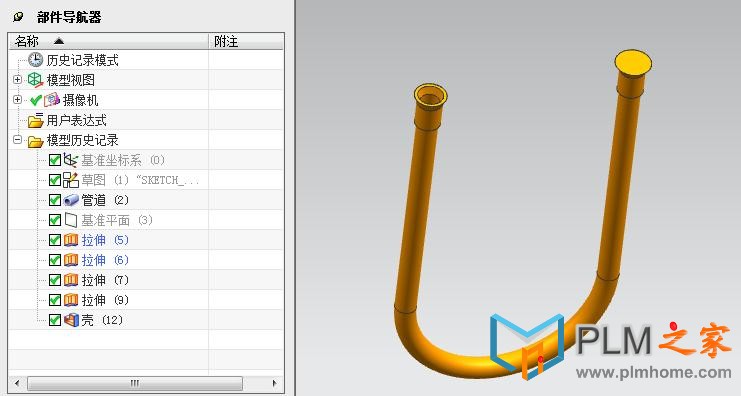Click the horizontal scrollbar right arrow
The width and height of the screenshot is (741, 396).
coord(275,382)
